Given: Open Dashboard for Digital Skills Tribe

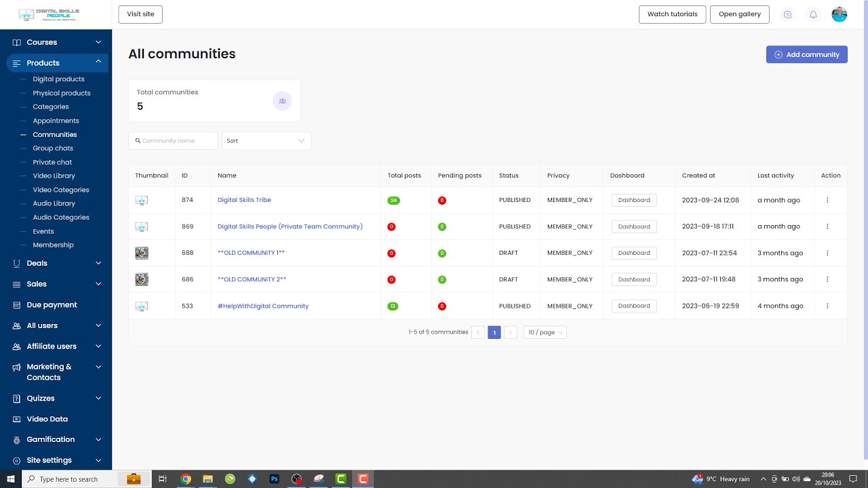Looking at the screenshot, I should (634, 200).
